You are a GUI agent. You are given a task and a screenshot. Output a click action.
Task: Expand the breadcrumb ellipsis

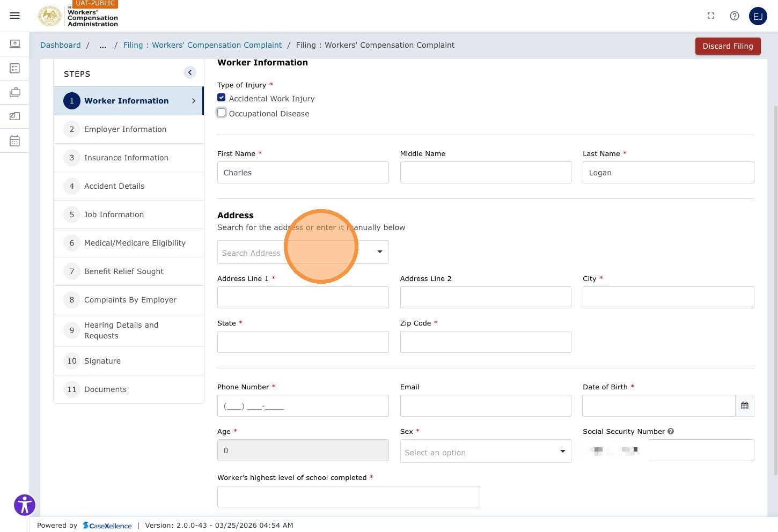click(102, 46)
